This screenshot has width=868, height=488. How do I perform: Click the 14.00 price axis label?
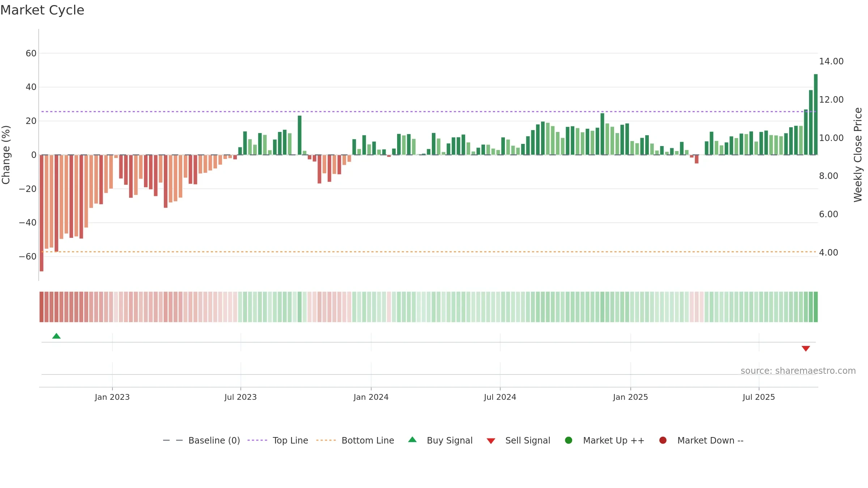click(831, 61)
